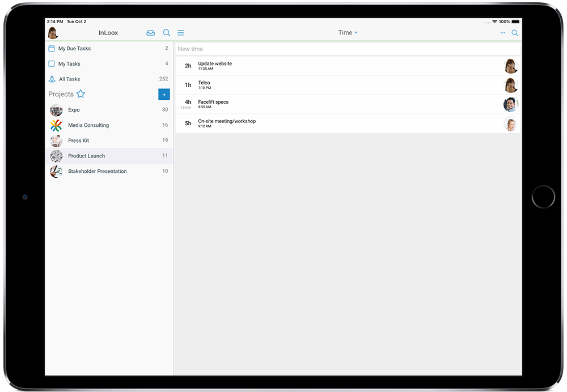Viewport: 567px width, 392px height.
Task: Open the user profile avatar
Action: (x=53, y=33)
